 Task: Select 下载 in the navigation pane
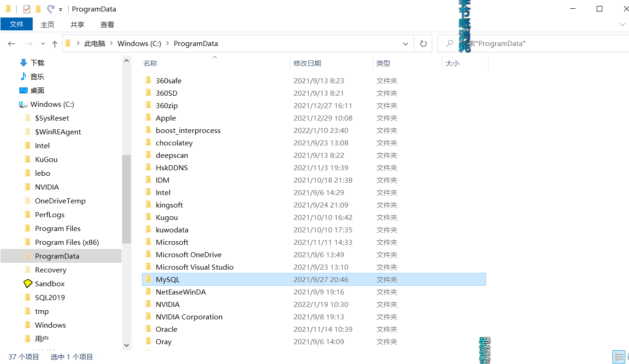[x=37, y=63]
